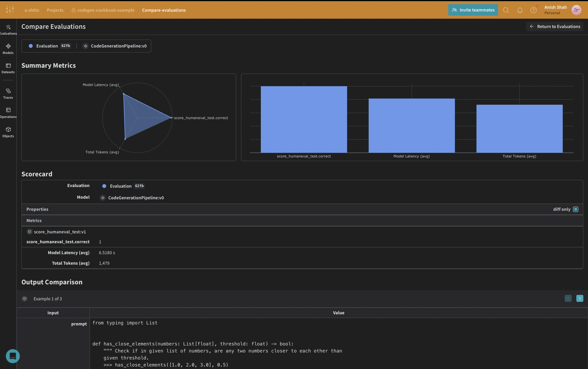The image size is (588, 369).
Task: Go to next output comparison example
Action: [x=580, y=298]
